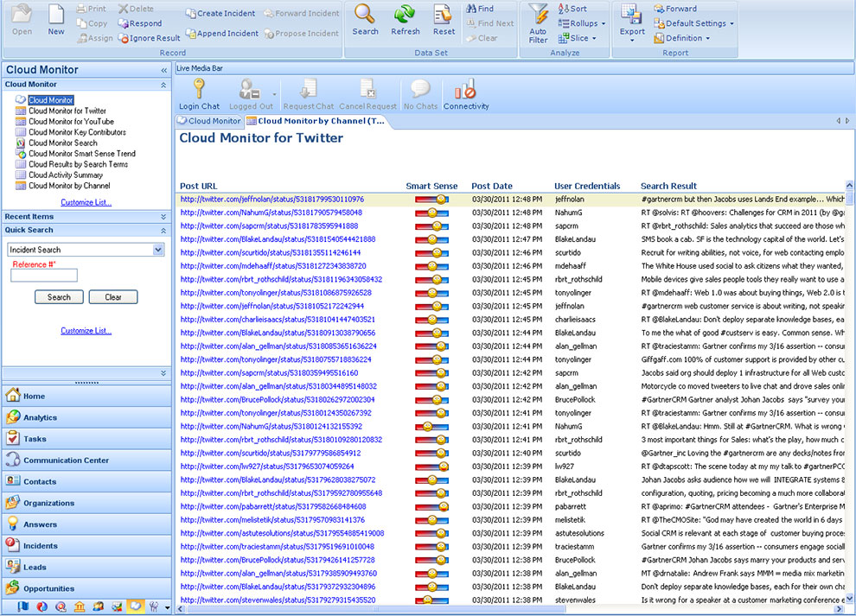Select Cloud Monitor Smart Sense Trend
856x616 pixels.
click(x=82, y=154)
